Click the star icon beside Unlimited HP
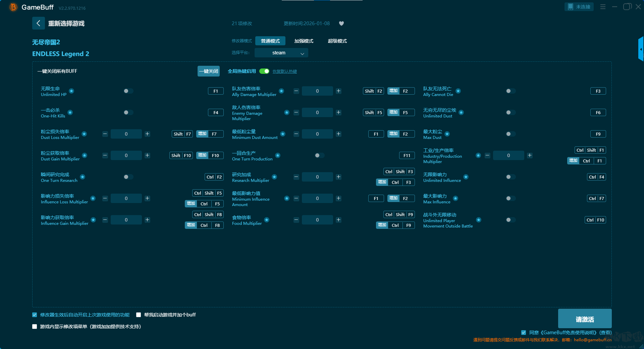Screen dimensions: 644x349 (x=71, y=91)
